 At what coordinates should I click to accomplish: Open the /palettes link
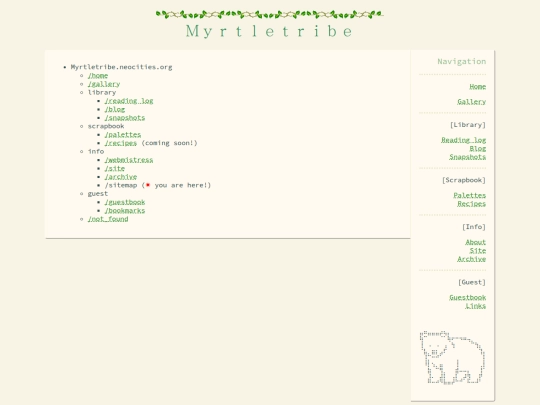coord(123,135)
